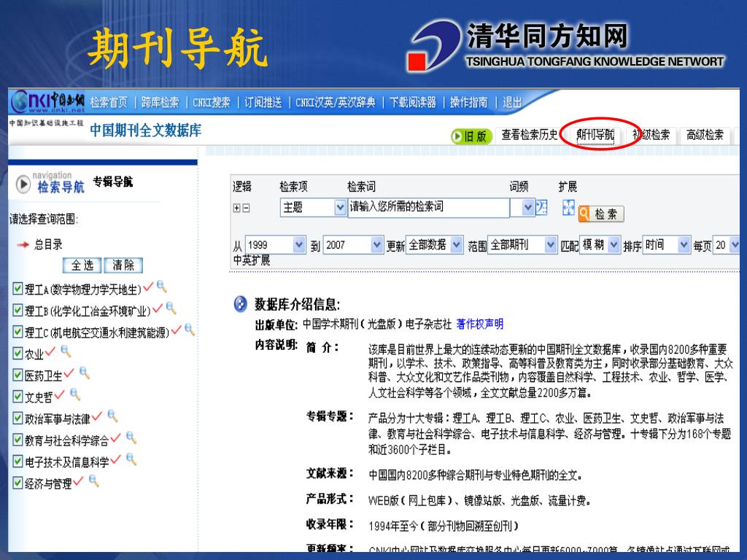The image size is (747, 560).
Task: Click magnifier icon beside 医药卫生 row
Action: point(85,373)
